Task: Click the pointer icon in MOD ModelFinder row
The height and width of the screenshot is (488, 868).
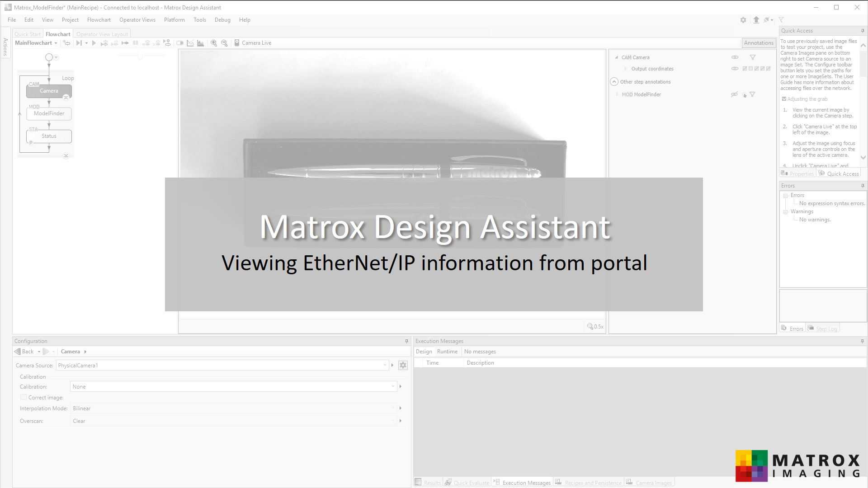Action: pyautogui.click(x=744, y=95)
